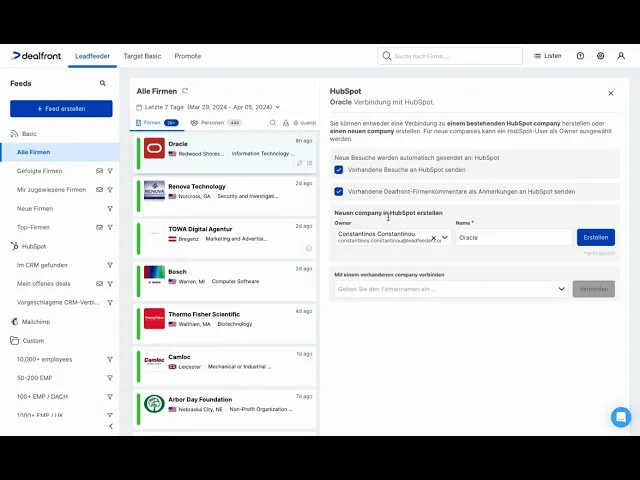Click the Verbinden button
Viewport: 640px width, 480px height.
[593, 289]
